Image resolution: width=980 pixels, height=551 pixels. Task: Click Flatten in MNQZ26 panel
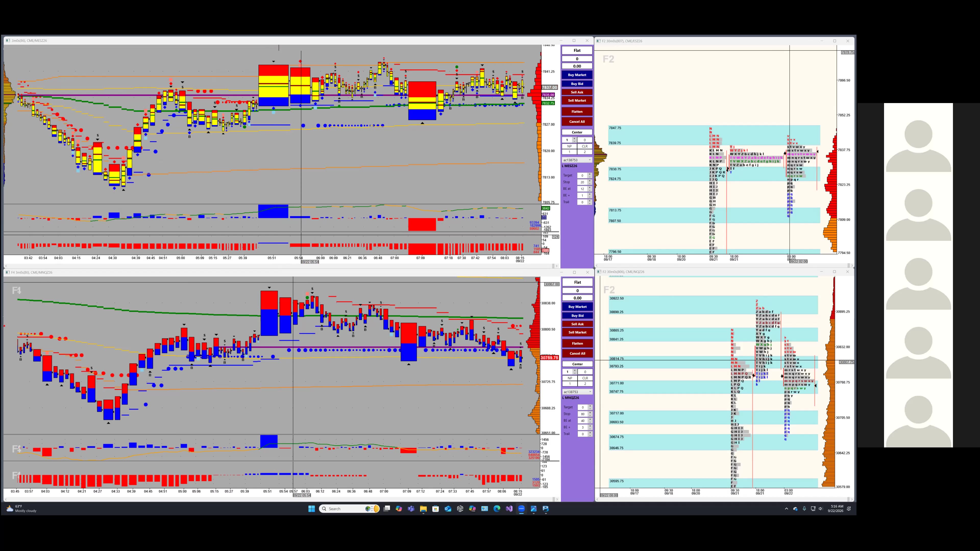pos(577,343)
